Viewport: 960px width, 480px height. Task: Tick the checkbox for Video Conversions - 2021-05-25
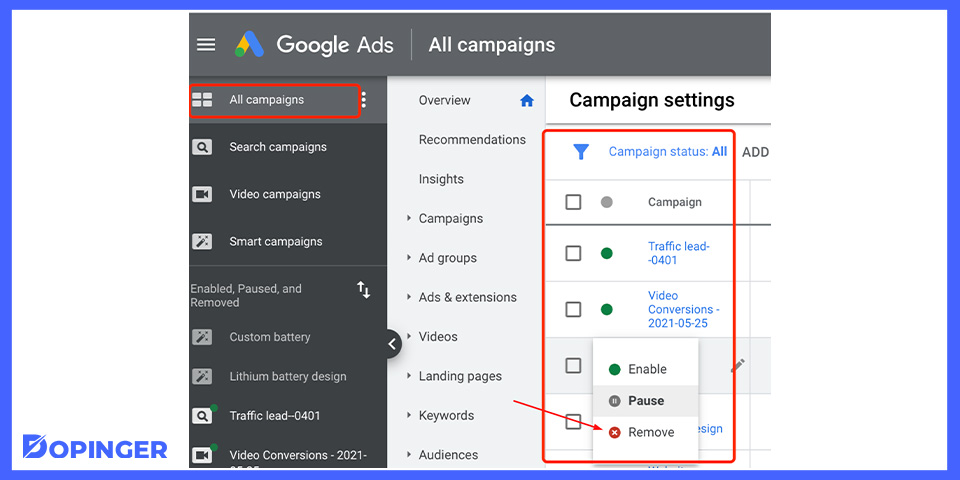tap(573, 309)
